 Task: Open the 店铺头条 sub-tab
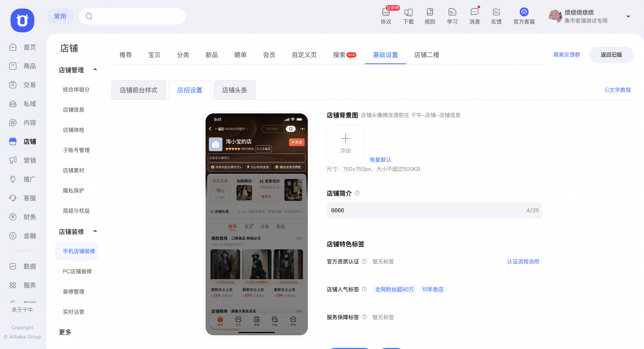pos(234,90)
